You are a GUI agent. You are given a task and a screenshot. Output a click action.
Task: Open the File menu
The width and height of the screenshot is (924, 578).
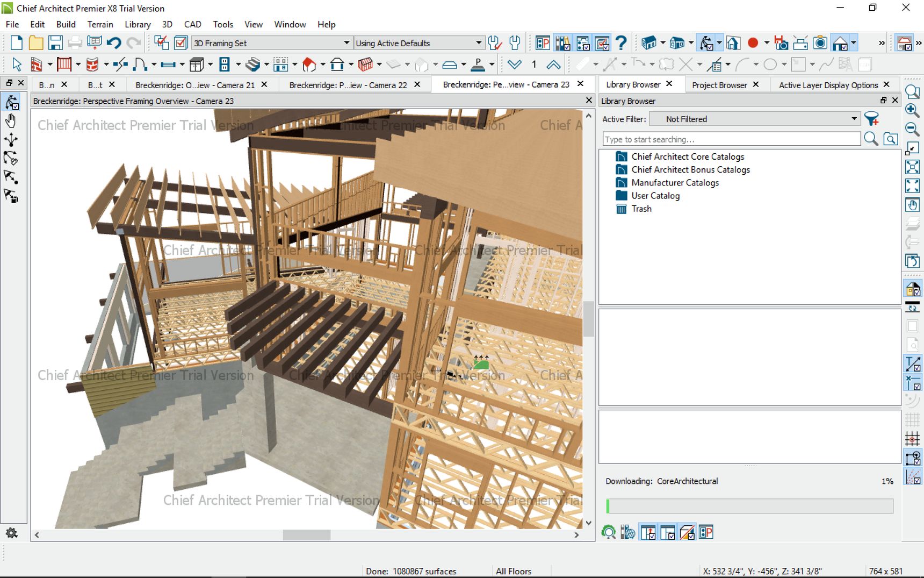coord(12,24)
